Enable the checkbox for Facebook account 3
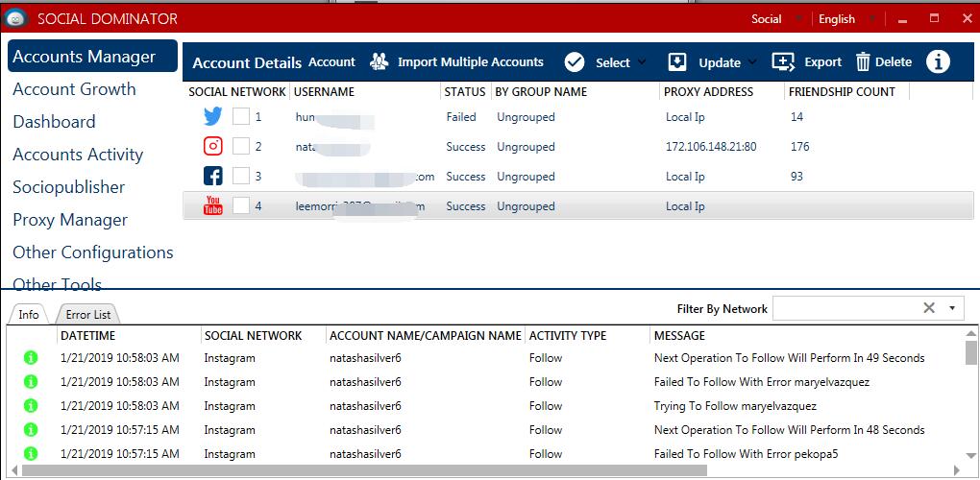The width and height of the screenshot is (980, 480). [241, 177]
